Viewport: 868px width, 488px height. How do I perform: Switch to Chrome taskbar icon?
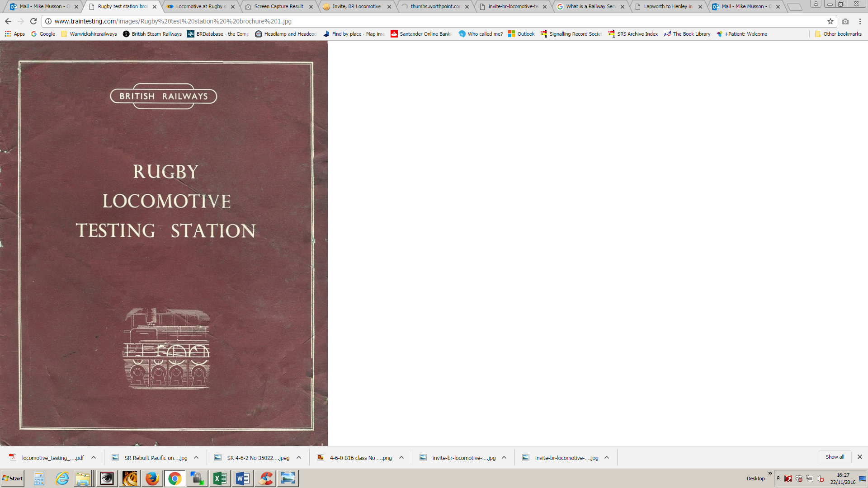[x=175, y=479]
